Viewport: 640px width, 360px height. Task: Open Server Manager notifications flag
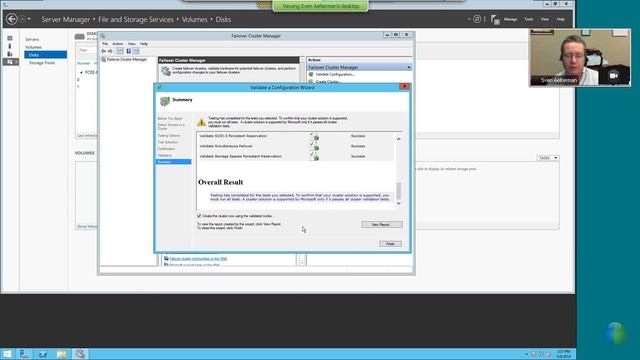point(495,19)
